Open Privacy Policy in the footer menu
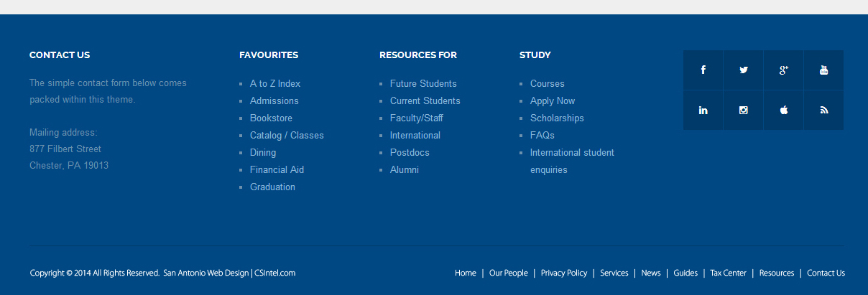This screenshot has height=295, width=868. pyautogui.click(x=563, y=273)
